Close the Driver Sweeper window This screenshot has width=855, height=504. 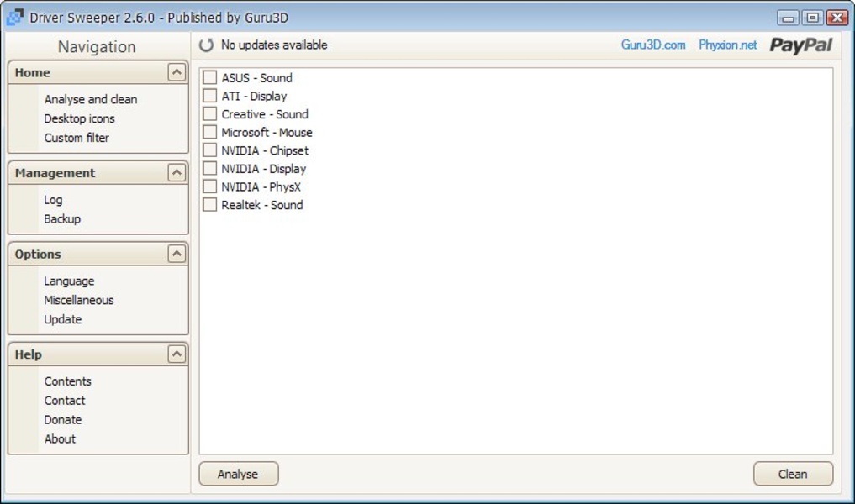tap(837, 18)
